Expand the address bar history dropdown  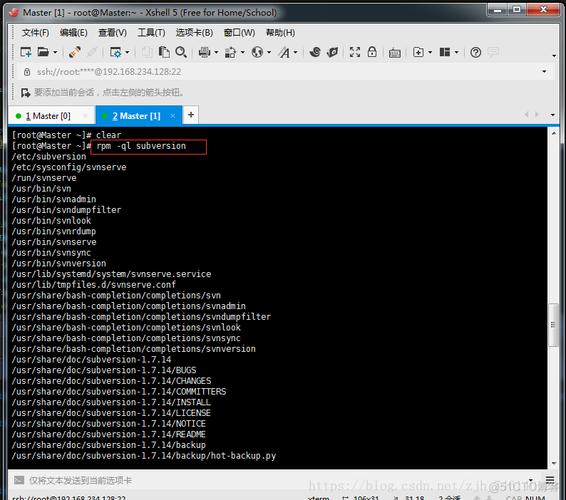tap(544, 71)
